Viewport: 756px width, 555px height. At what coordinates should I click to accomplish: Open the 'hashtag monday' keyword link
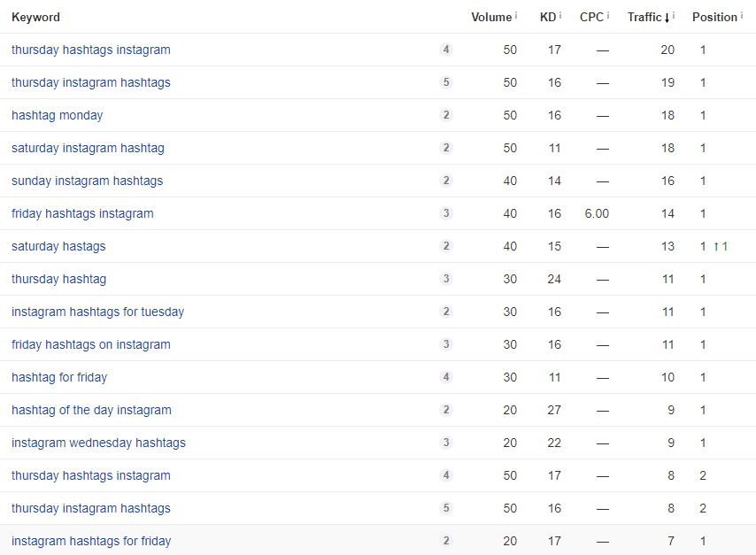point(57,115)
